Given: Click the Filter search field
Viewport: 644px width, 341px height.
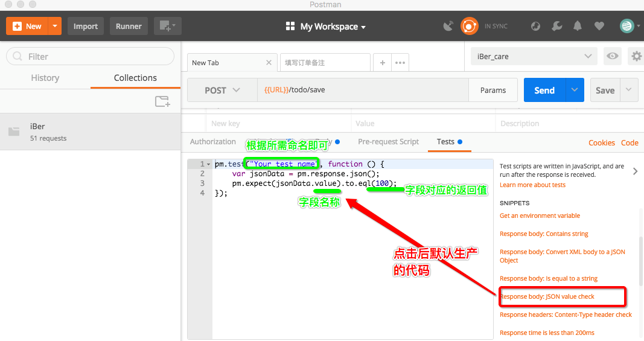Looking at the screenshot, I should coord(91,56).
